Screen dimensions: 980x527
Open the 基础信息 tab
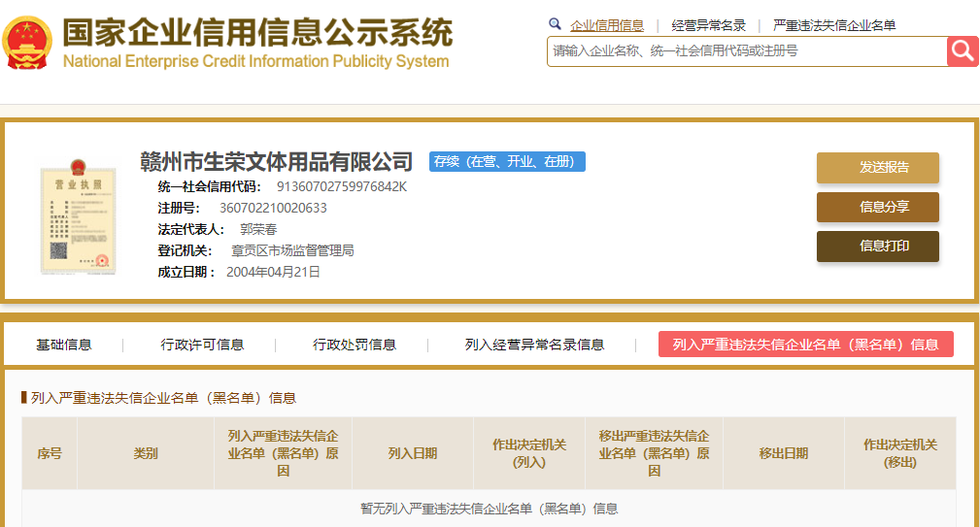(x=64, y=345)
